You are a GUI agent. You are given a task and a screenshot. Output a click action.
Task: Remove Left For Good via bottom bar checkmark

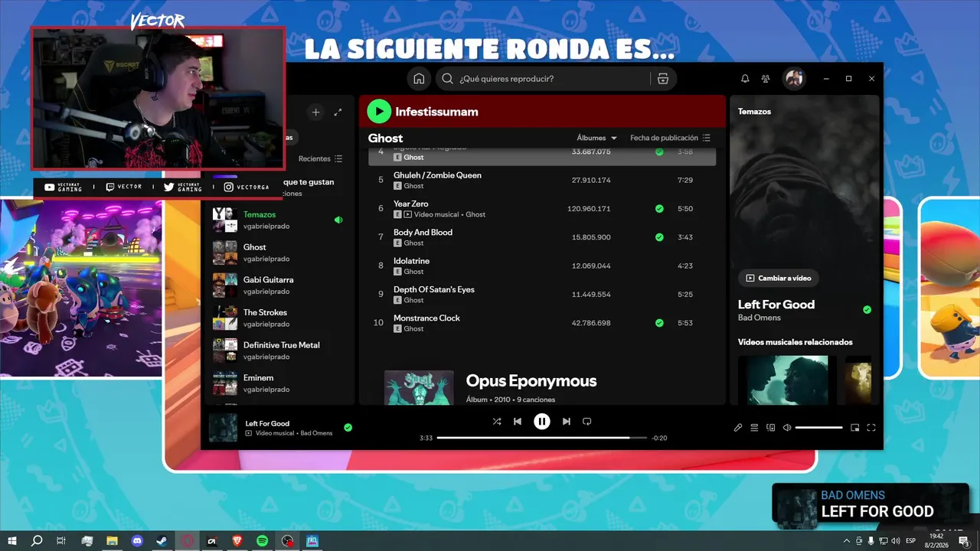(x=348, y=428)
